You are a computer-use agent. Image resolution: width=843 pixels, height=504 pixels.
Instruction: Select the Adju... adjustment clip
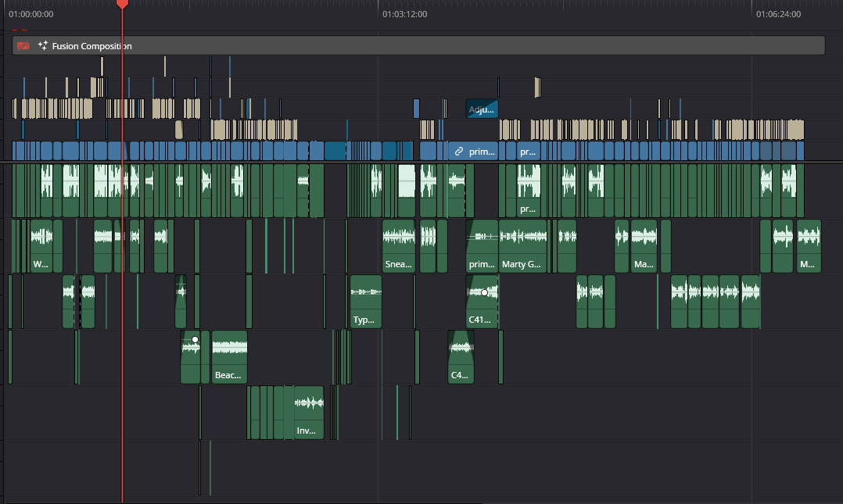click(482, 109)
